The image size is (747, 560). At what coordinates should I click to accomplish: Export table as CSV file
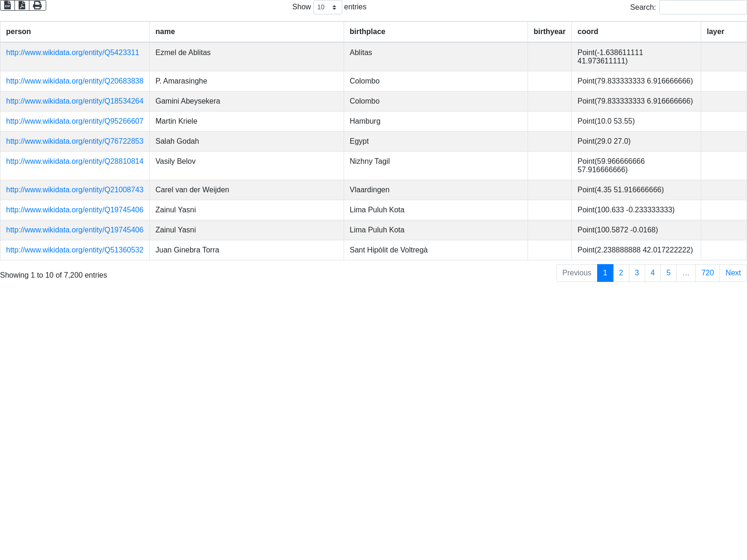(x=7, y=5)
